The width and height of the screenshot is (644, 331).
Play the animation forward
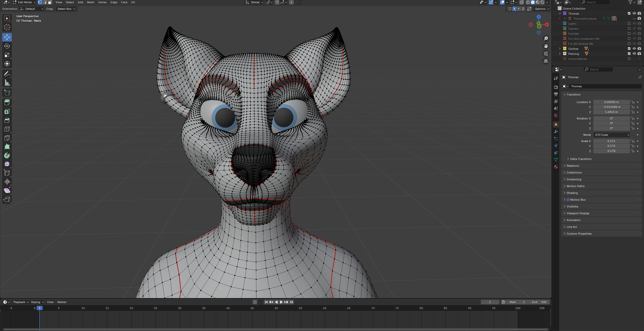pos(281,302)
